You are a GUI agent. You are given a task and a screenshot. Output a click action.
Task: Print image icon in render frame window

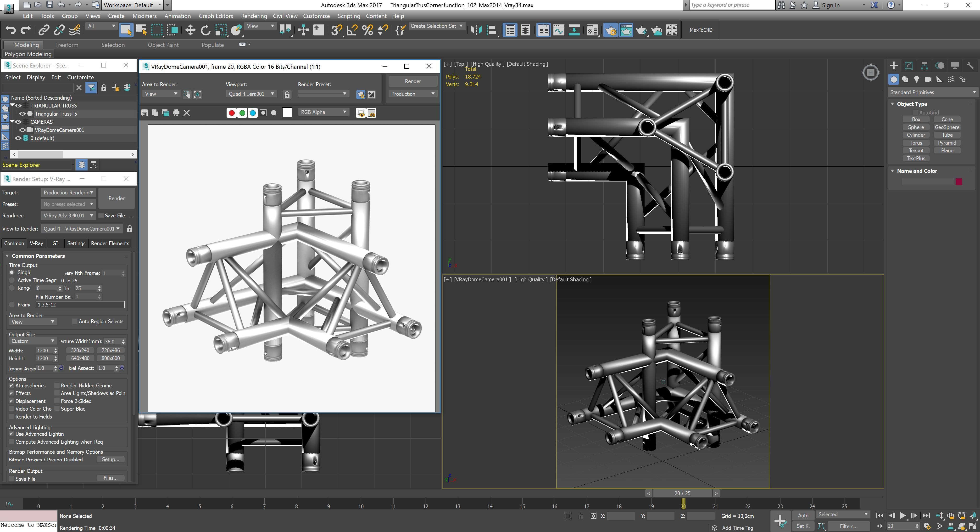(176, 113)
